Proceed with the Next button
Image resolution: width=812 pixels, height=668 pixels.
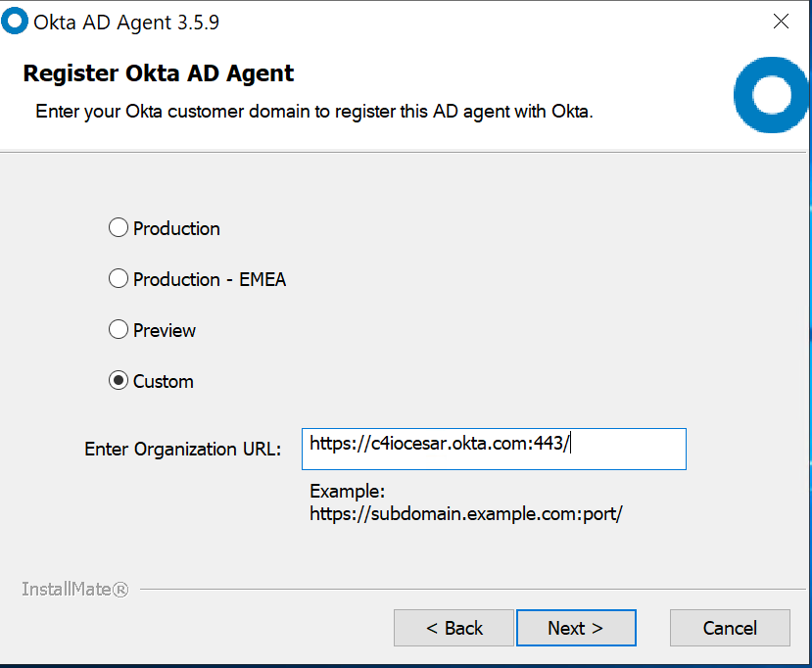point(576,628)
